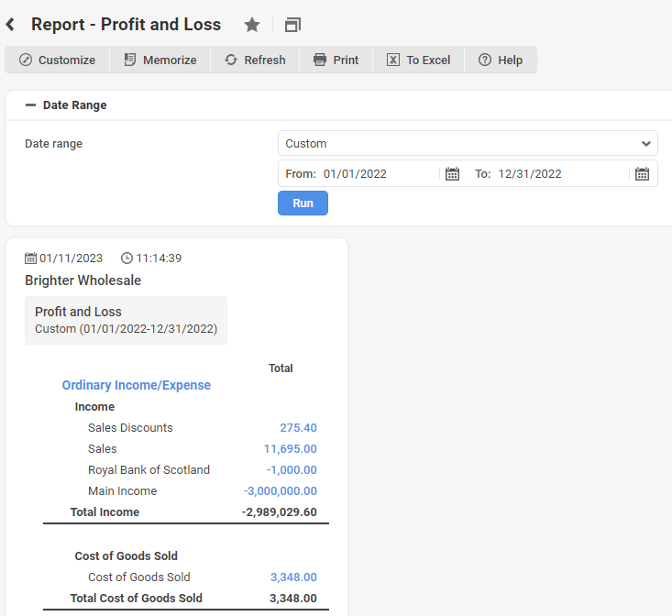Open the Ordinary Income/Expense link
Image resolution: width=672 pixels, height=616 pixels.
tap(137, 385)
